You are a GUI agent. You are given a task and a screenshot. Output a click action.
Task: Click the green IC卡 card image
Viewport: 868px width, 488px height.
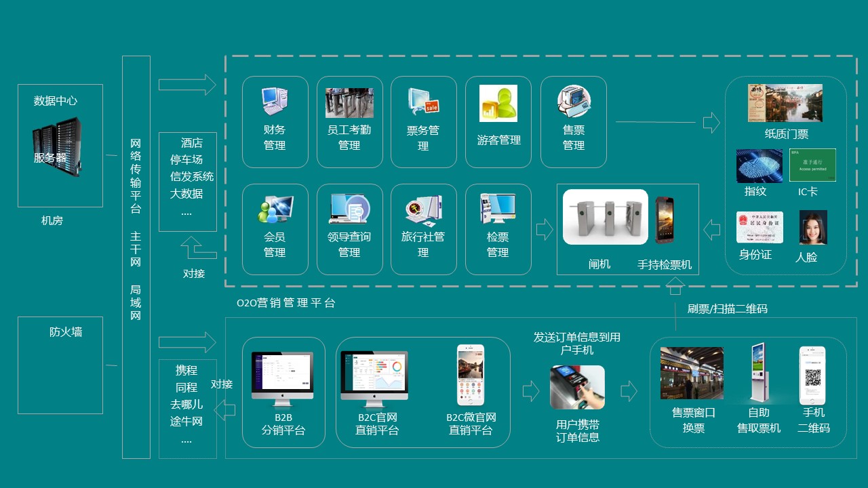click(x=812, y=165)
